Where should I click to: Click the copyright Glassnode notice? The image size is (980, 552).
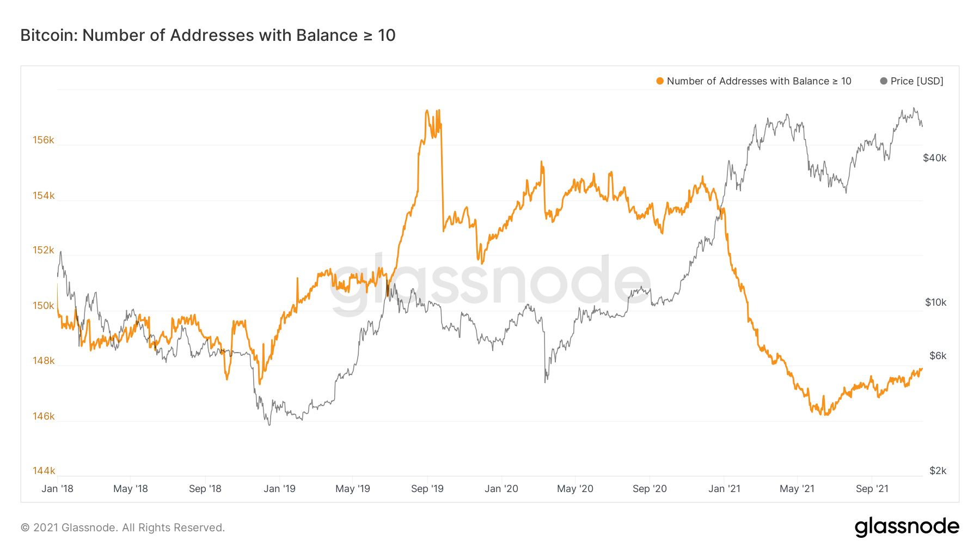click(x=122, y=527)
